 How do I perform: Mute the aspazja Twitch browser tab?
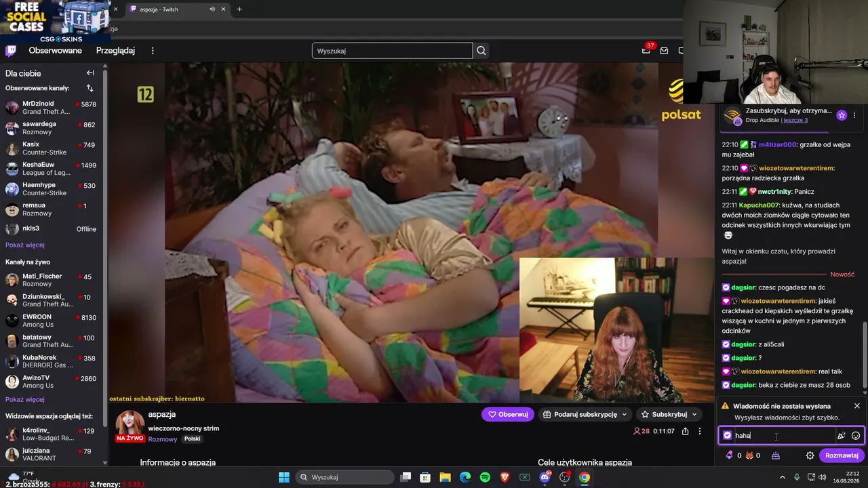click(212, 9)
